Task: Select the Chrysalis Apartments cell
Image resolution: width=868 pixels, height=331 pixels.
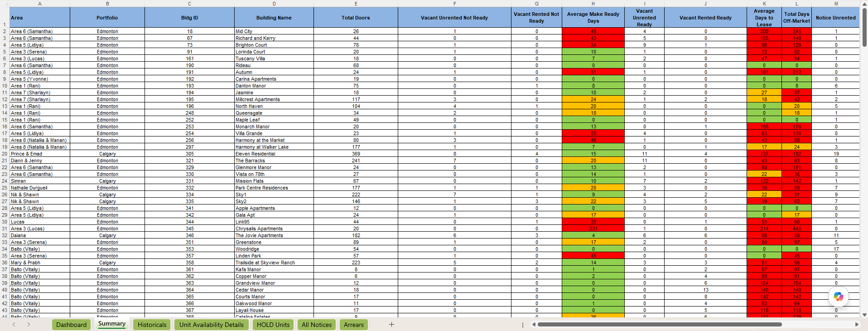Action: coord(274,229)
